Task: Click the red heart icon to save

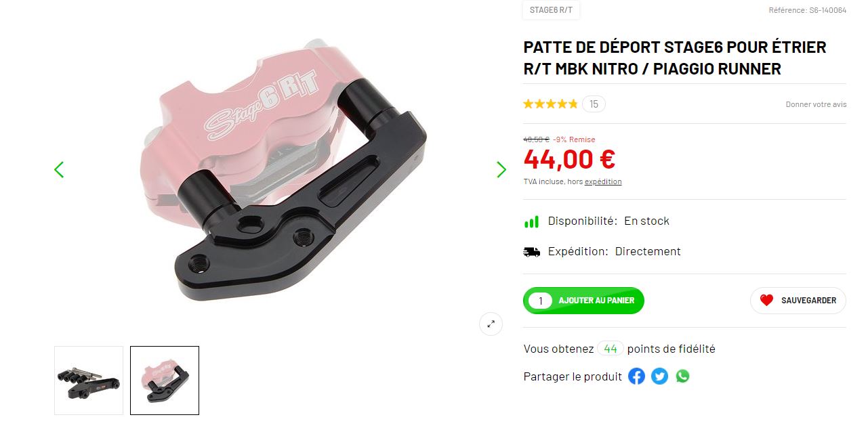Action: [x=766, y=301]
